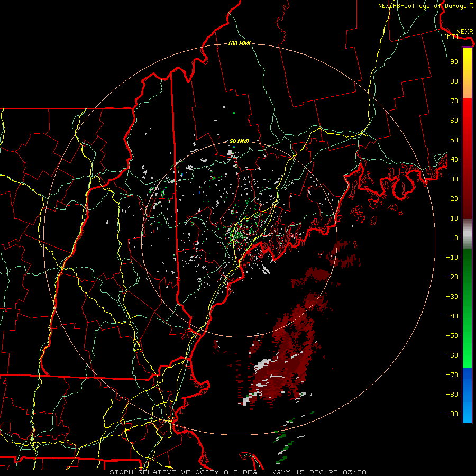
Task: Click the -70 value on velocity scale
Action: tap(452, 375)
